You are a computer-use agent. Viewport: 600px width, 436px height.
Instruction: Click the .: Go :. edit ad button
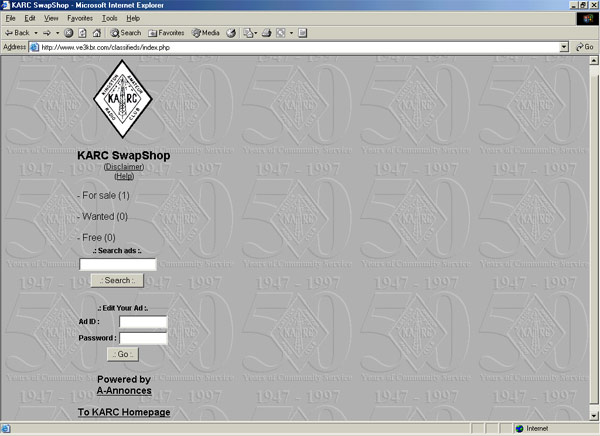123,354
